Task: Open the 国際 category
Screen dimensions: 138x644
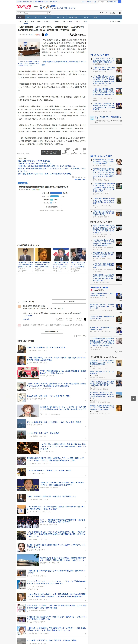Action: coord(32,21)
